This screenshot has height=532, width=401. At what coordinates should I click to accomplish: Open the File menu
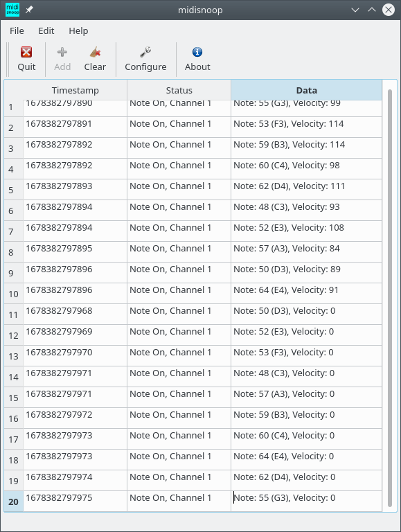click(17, 31)
